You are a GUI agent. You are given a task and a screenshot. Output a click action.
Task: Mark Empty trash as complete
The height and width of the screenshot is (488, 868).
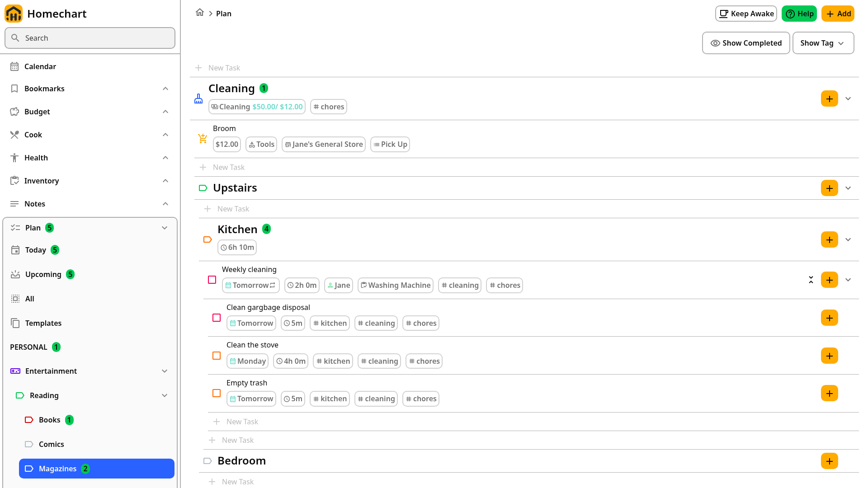217,393
